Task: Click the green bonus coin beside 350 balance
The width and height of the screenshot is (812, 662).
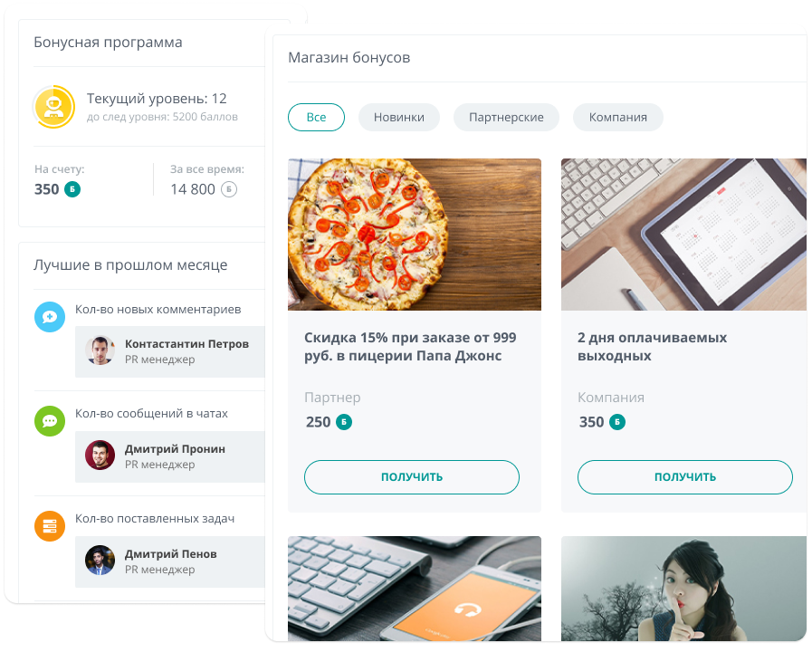Action: 72,189
